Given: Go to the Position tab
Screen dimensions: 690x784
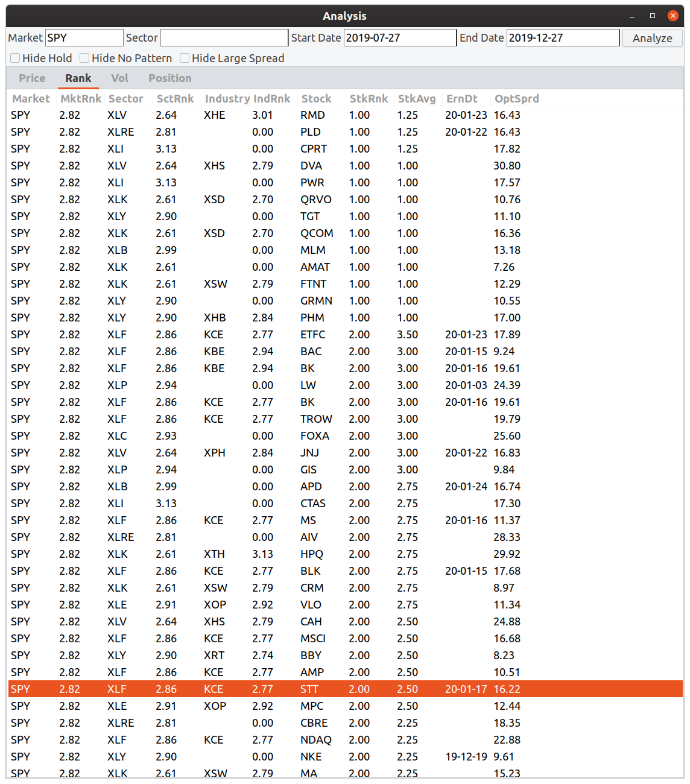Looking at the screenshot, I should [170, 78].
